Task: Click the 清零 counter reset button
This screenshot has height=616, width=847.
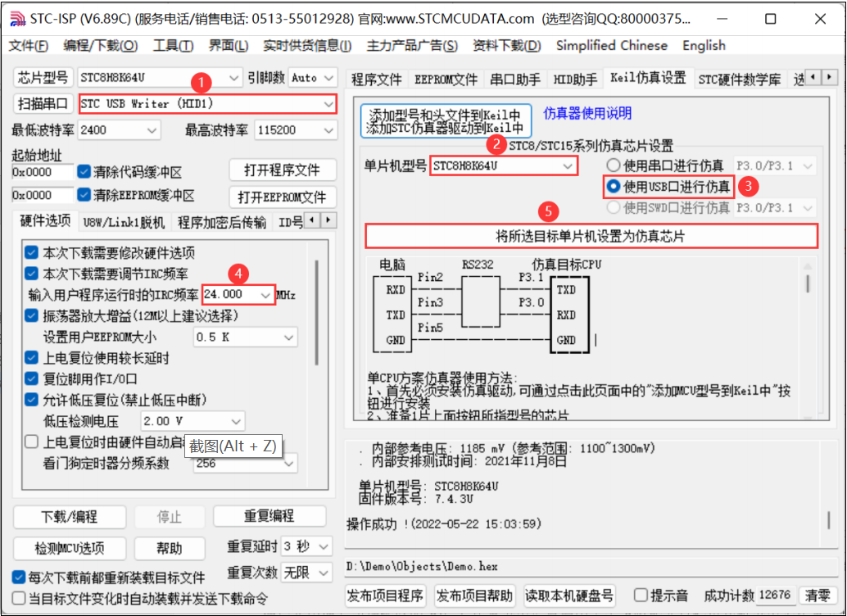Action: coord(817,596)
